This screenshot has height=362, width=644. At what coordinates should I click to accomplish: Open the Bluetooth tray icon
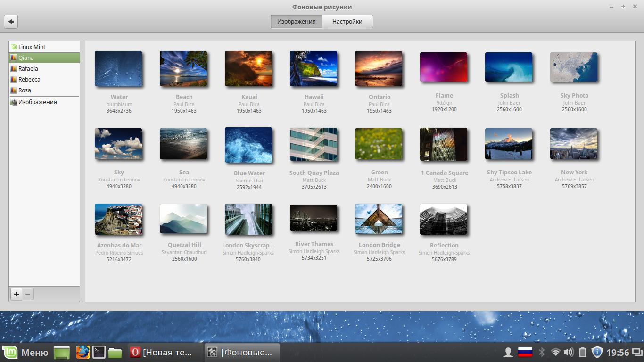[542, 352]
